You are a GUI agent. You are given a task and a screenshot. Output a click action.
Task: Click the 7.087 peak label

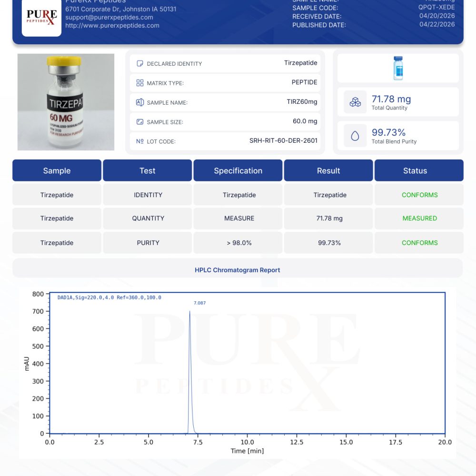(x=200, y=303)
